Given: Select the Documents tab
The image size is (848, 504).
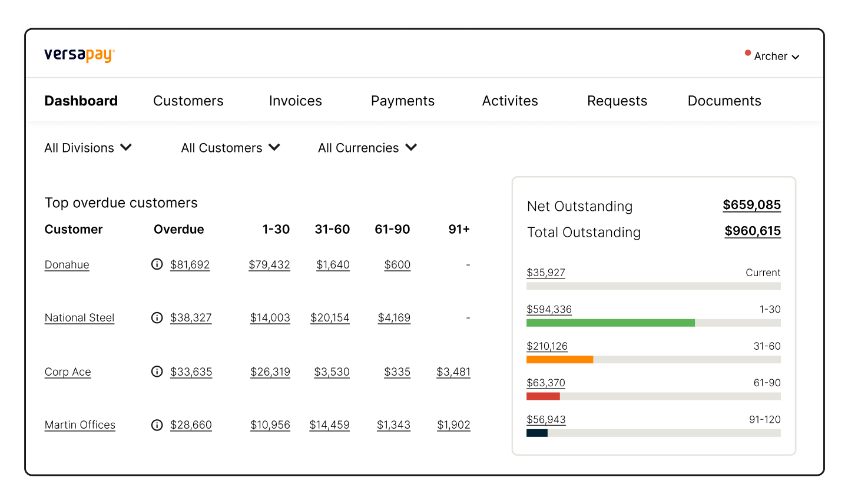Looking at the screenshot, I should pyautogui.click(x=724, y=101).
